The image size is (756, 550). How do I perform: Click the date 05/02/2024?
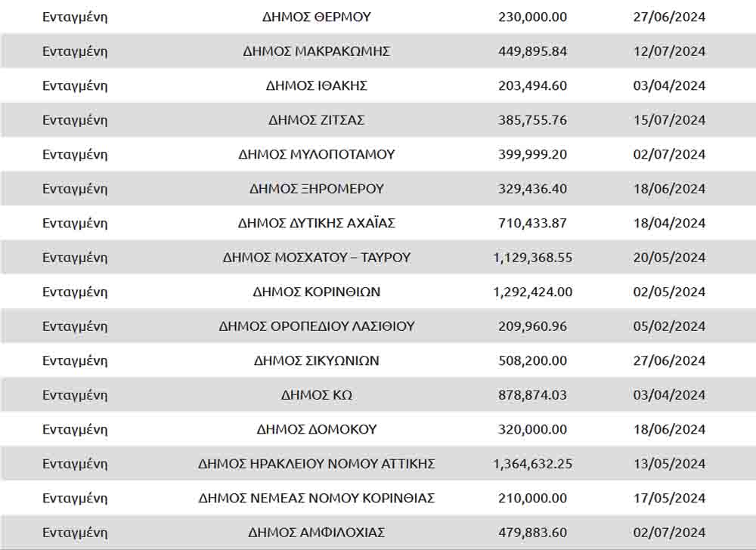click(669, 326)
